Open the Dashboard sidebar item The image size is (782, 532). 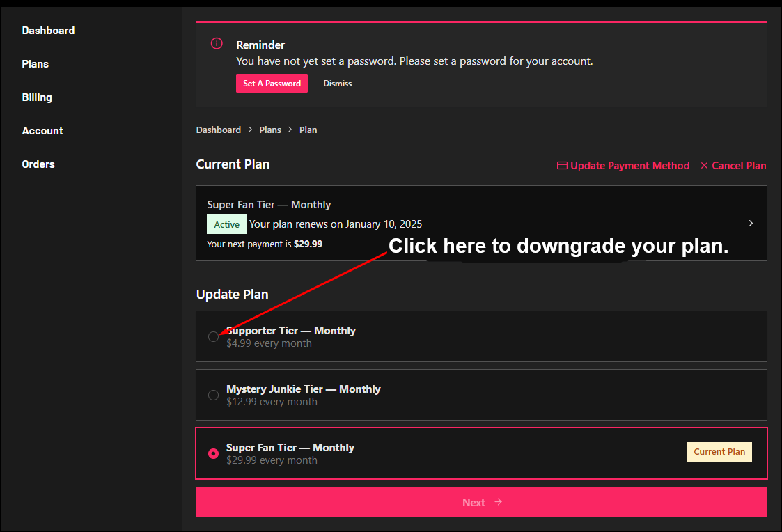pos(48,31)
